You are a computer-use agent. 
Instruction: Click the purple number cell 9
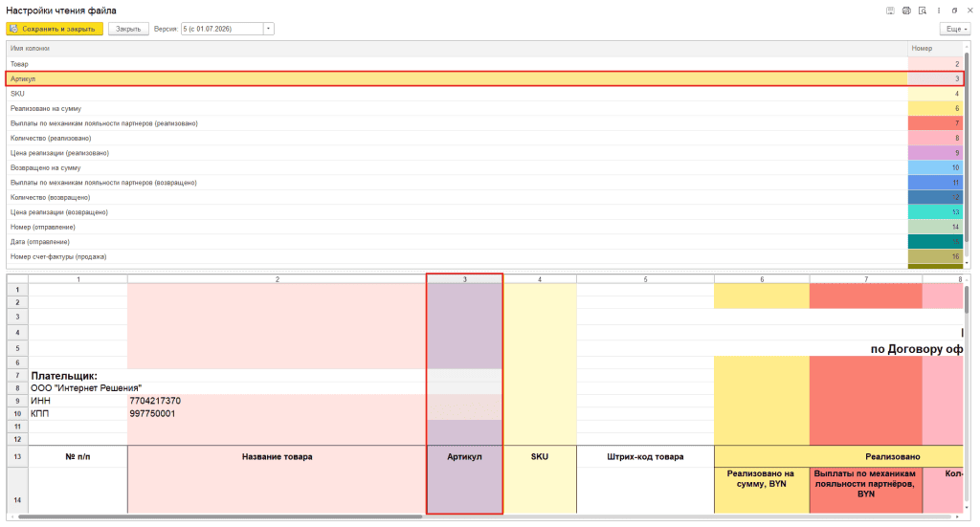[x=936, y=153]
